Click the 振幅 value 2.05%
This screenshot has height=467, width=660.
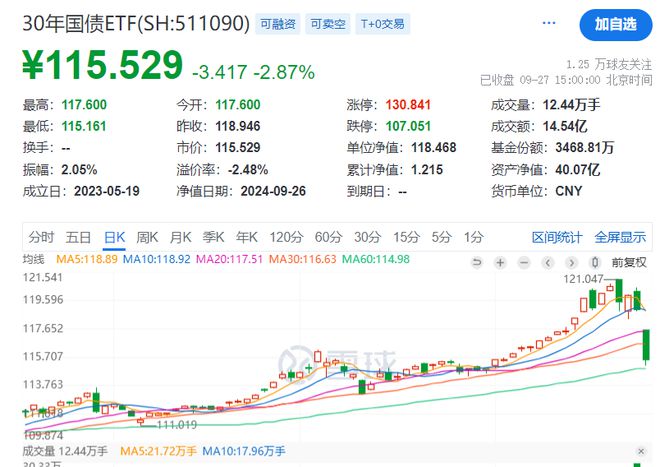coord(79,169)
